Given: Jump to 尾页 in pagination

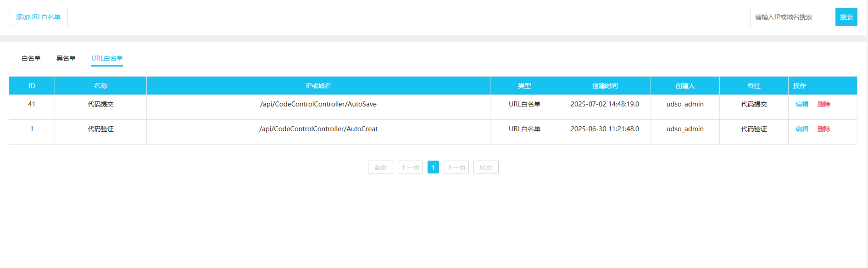Looking at the screenshot, I should coord(486,167).
